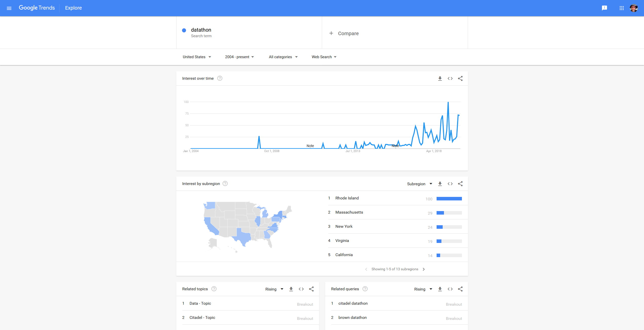The image size is (644, 330).
Task: Open the United States region dropdown
Action: (196, 57)
